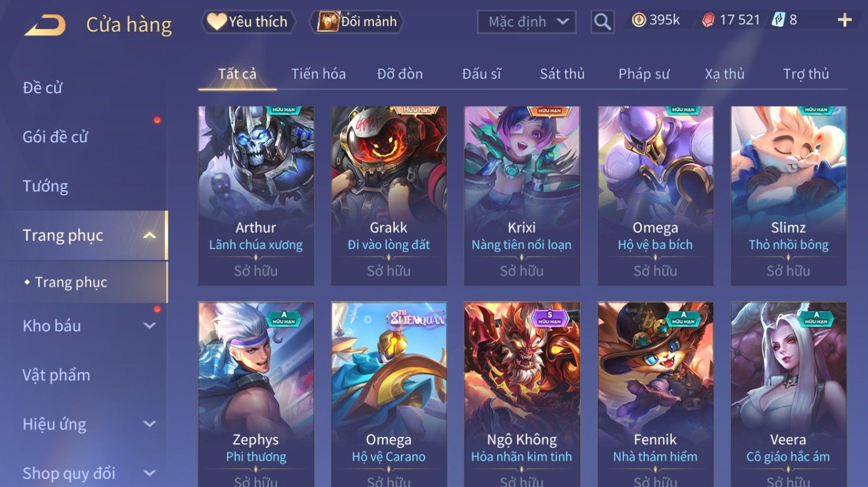Click the golden back arrow icon
Image resolution: width=868 pixels, height=487 pixels.
pos(45,25)
